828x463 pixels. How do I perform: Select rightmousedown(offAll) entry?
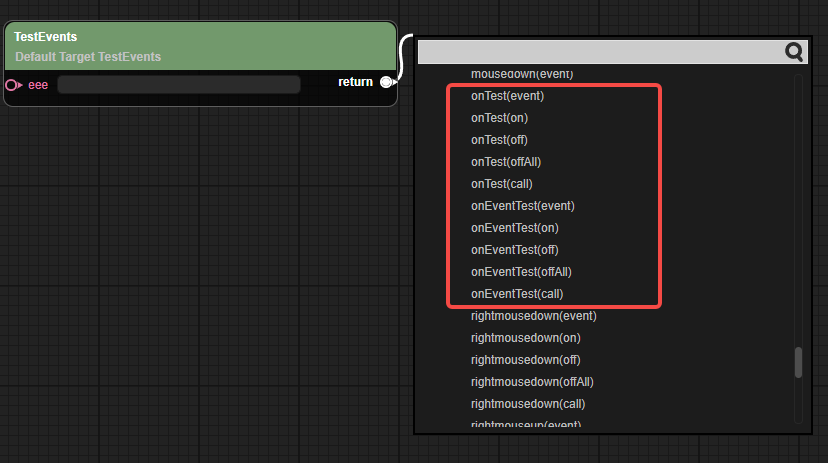coord(532,382)
